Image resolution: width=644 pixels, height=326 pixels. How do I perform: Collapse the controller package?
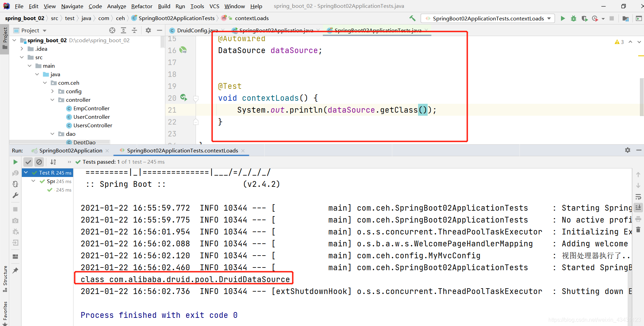pyautogui.click(x=52, y=100)
